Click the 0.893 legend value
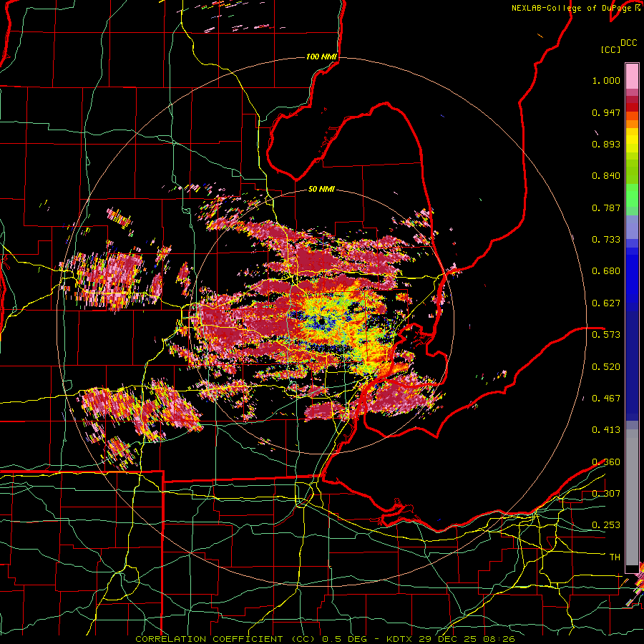The image size is (644, 644). coord(606,144)
